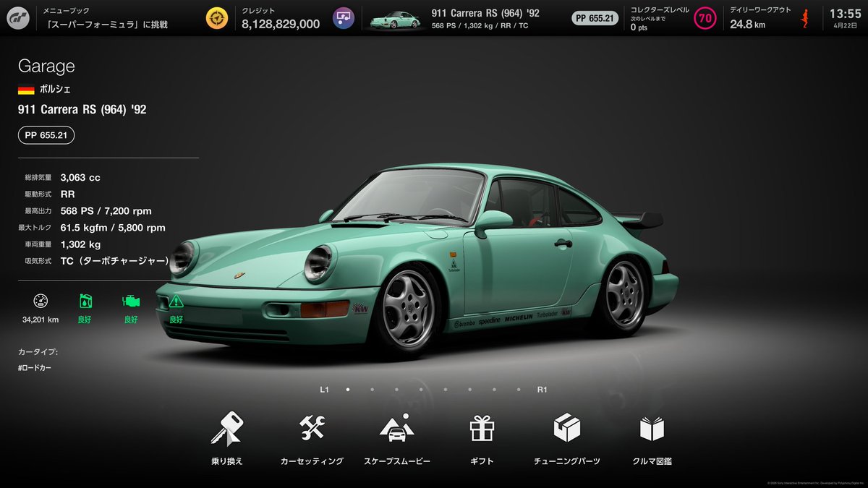Go to next page with R1

click(542, 390)
